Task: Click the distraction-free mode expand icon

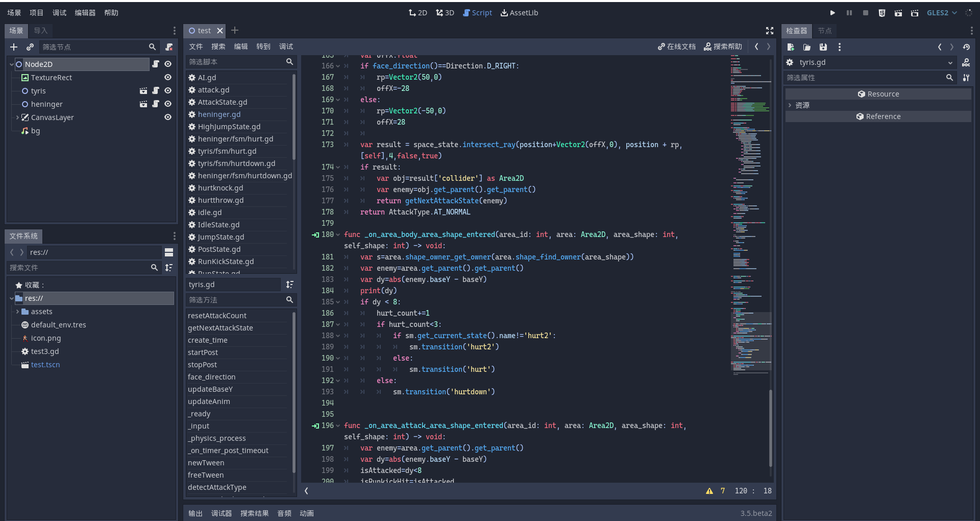Action: [x=770, y=31]
